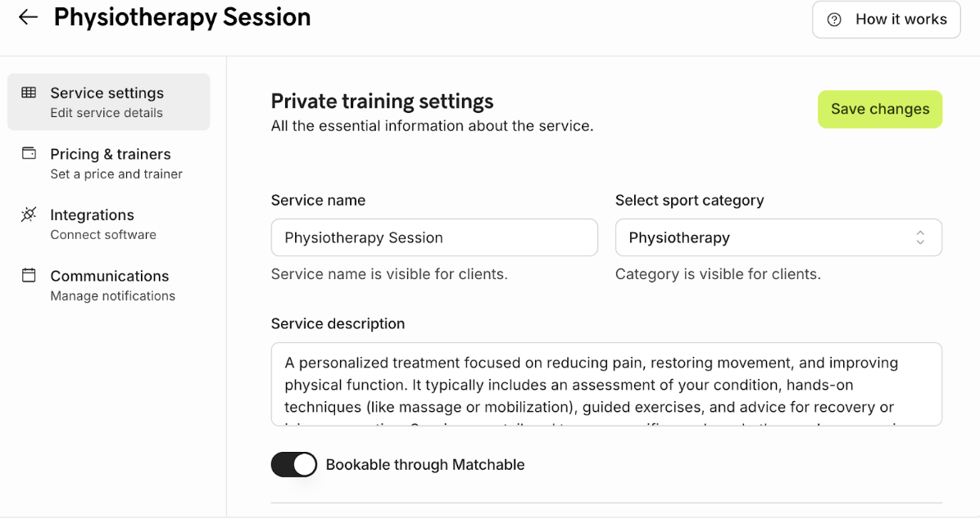980x519 pixels.
Task: Open Communications notification settings
Action: tap(110, 284)
